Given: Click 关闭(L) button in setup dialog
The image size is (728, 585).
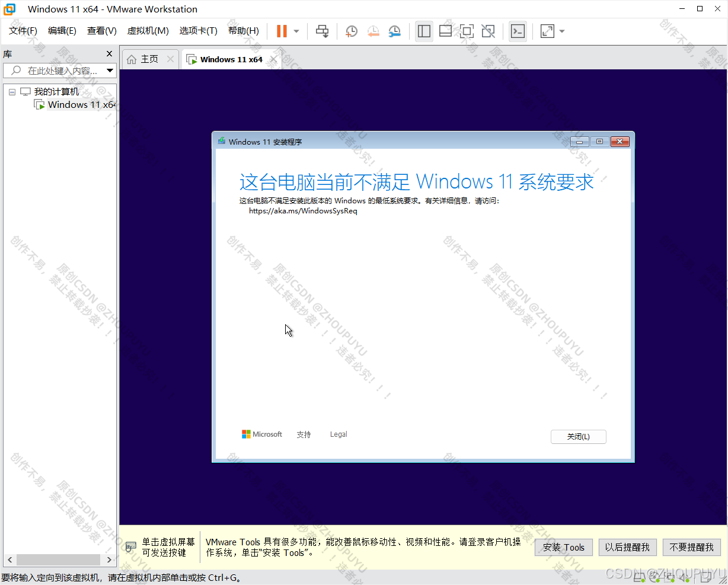Looking at the screenshot, I should (579, 437).
